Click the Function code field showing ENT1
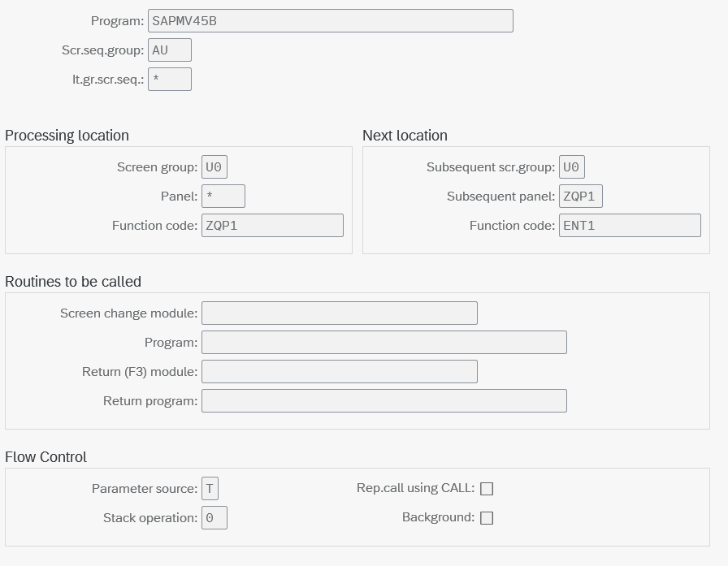 630,226
